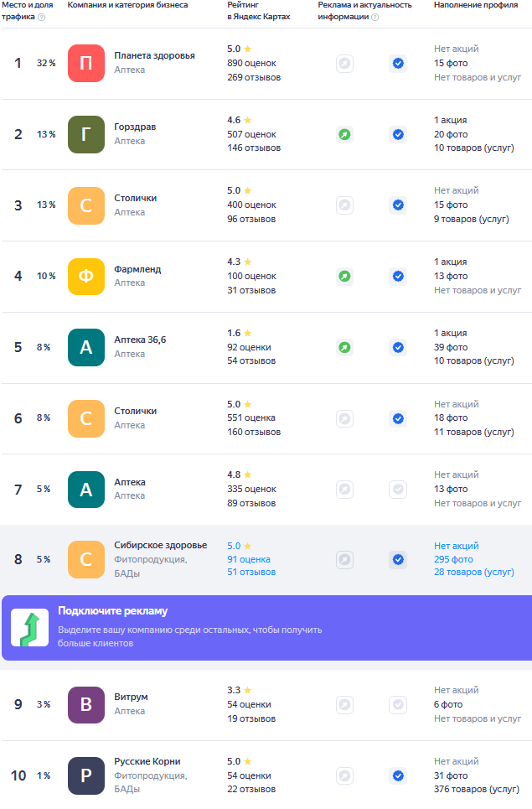The height and width of the screenshot is (809, 532).
Task: Click the gray ad icon for Планета здоровья
Action: point(344,63)
